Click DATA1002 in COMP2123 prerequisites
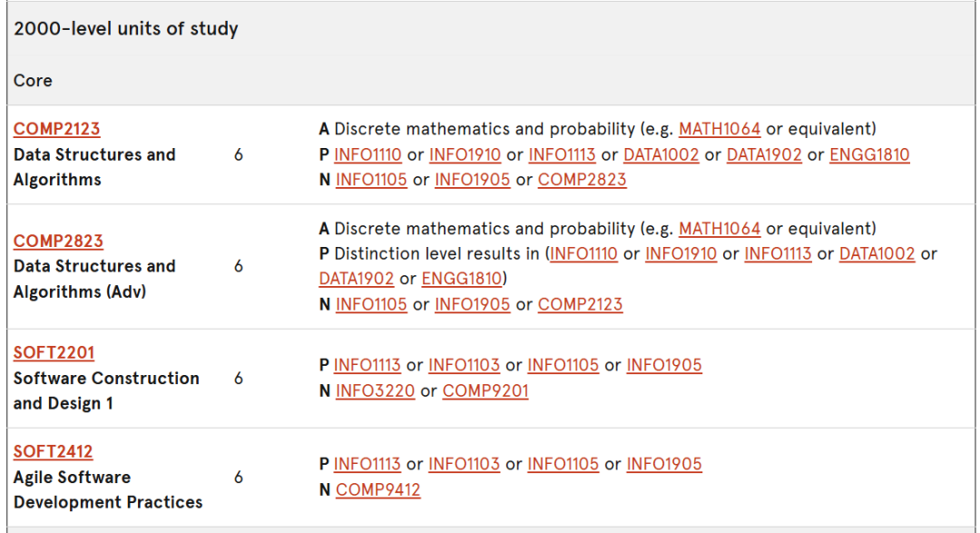Screen dimensions: 980x533 coord(661,154)
